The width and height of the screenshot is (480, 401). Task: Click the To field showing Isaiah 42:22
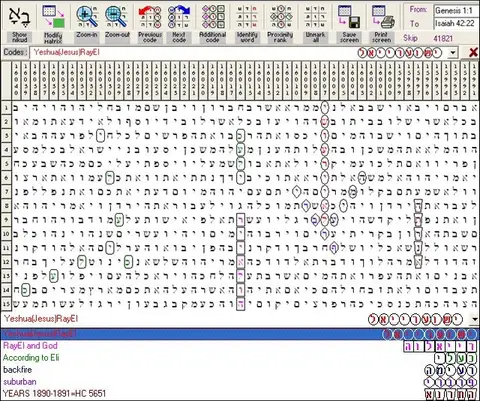pos(456,23)
